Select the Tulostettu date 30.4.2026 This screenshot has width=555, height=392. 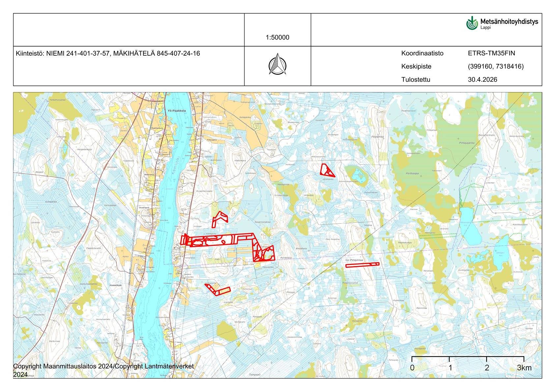tap(483, 79)
